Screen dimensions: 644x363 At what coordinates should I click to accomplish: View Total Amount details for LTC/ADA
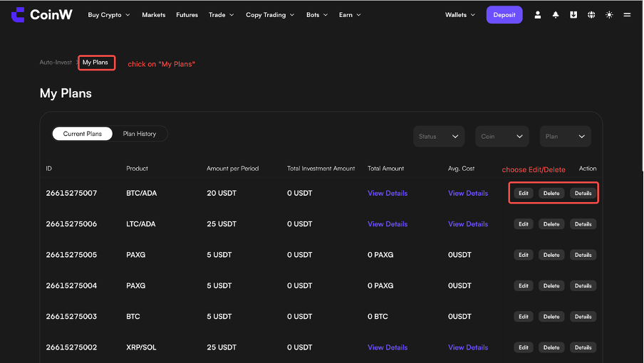click(388, 224)
